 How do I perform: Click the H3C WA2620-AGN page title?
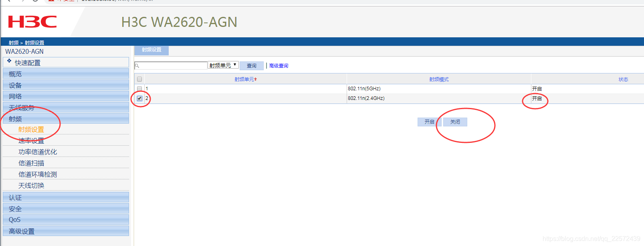[179, 22]
